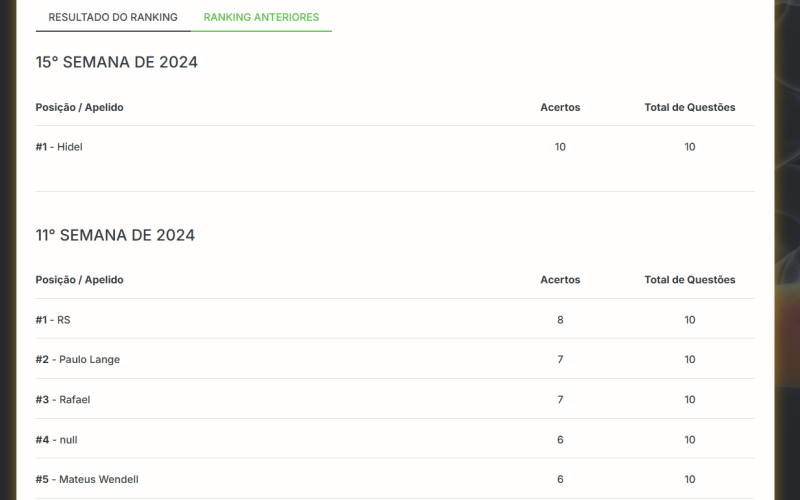Select the #1 RS ranking entry
Viewport: 800px width, 500px height.
pos(53,320)
